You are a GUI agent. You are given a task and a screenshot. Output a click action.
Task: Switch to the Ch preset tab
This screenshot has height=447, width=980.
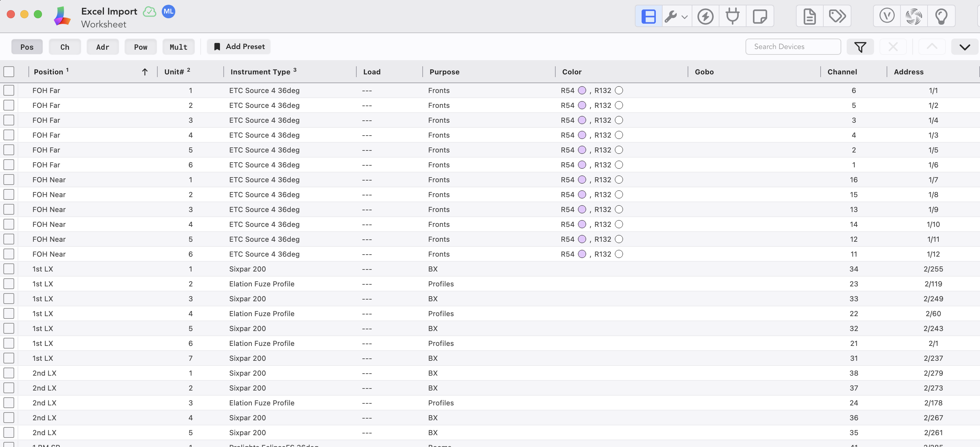click(x=65, y=47)
